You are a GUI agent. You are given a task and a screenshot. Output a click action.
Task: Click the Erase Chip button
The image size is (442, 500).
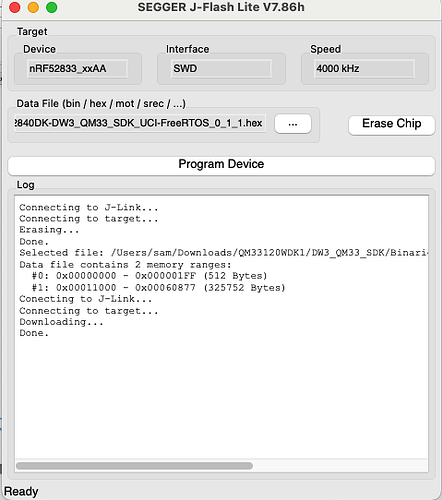click(x=392, y=125)
